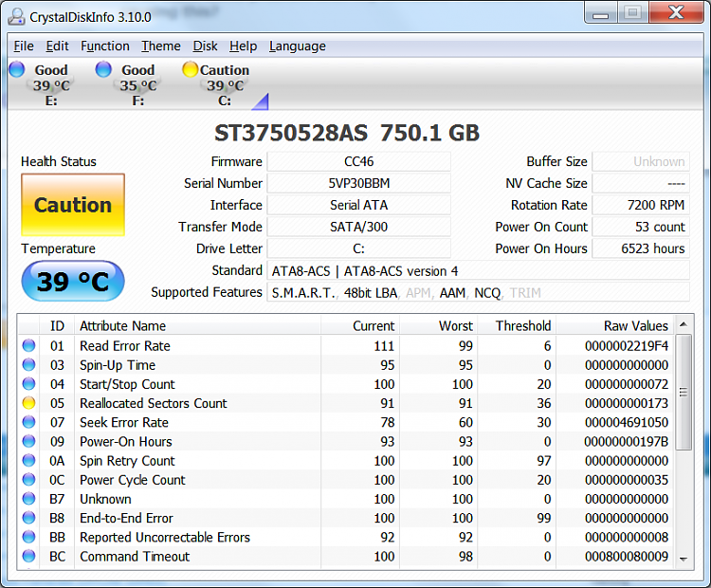This screenshot has width=711, height=588.
Task: Click the blue orb for Reported Uncorrectable Errors
Action: [28, 537]
